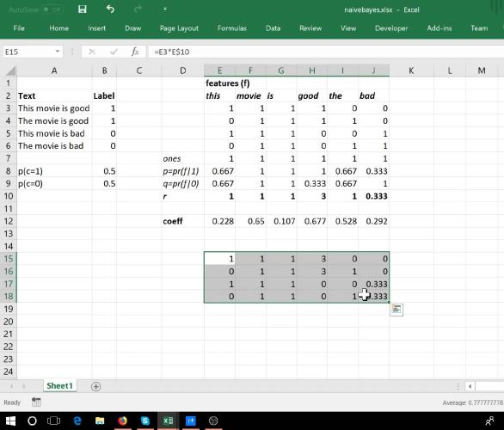Select column K header
Image resolution: width=504 pixels, height=430 pixels.
[x=411, y=71]
